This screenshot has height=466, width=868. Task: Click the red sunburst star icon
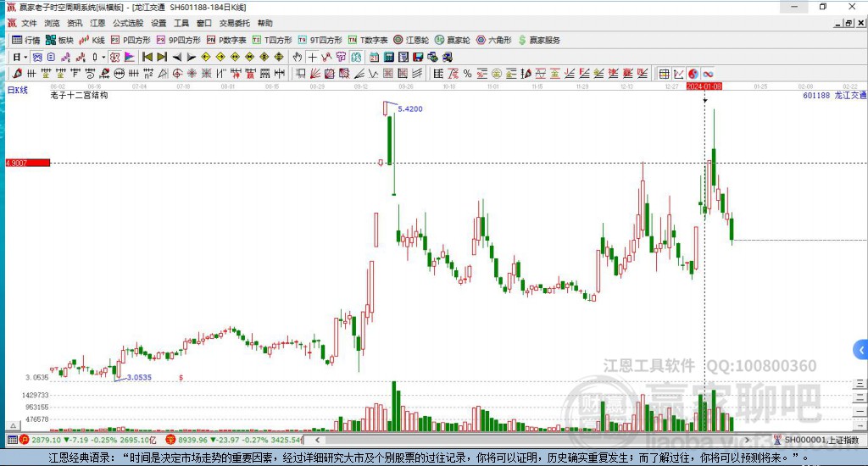tap(192, 74)
